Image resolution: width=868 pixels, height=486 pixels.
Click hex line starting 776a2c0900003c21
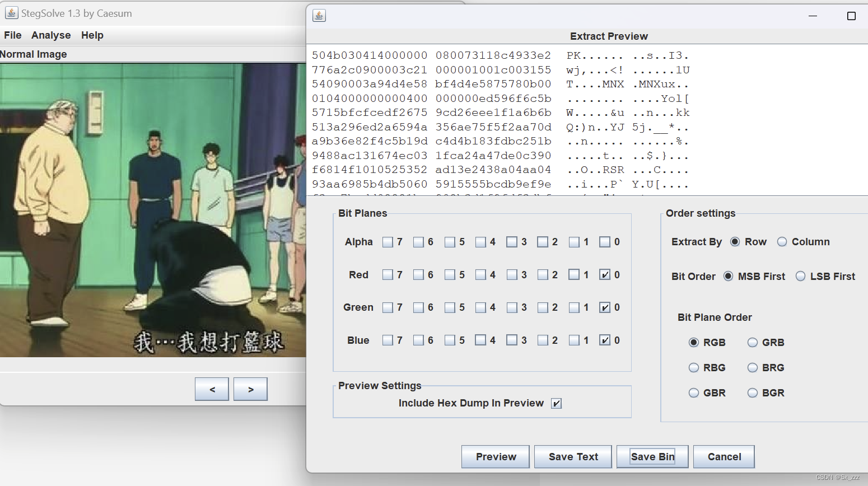[501, 70]
